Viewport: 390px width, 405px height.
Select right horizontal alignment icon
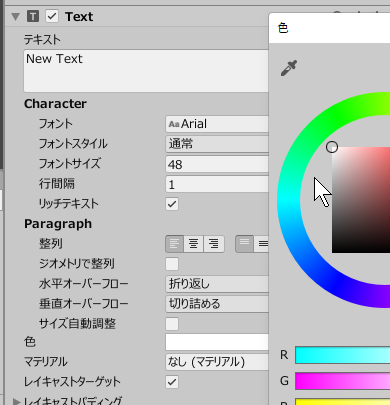[x=214, y=244]
